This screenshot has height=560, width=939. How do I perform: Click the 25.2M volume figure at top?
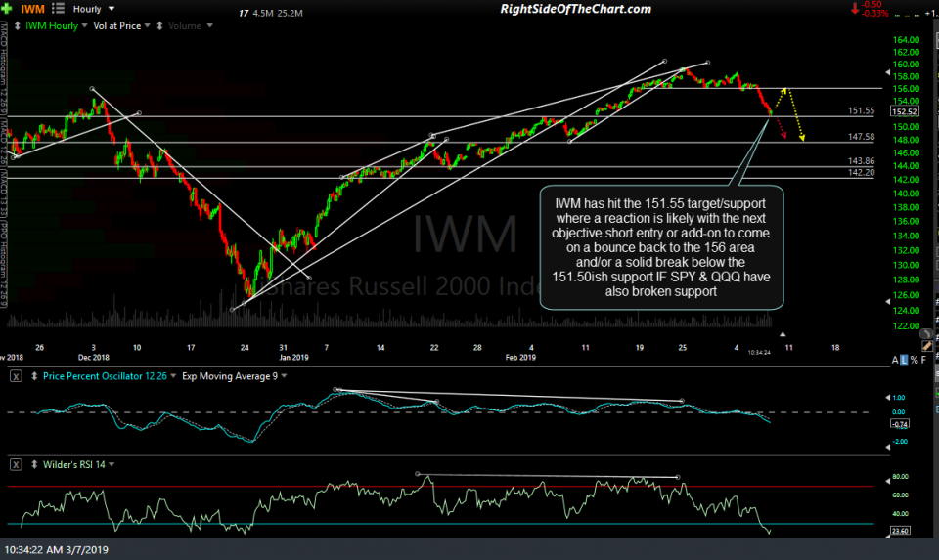(290, 13)
